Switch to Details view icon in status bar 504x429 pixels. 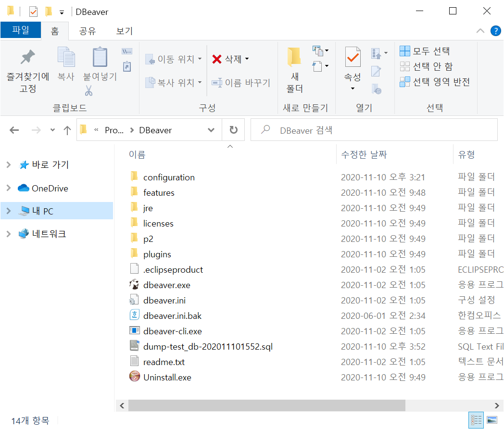(x=476, y=420)
